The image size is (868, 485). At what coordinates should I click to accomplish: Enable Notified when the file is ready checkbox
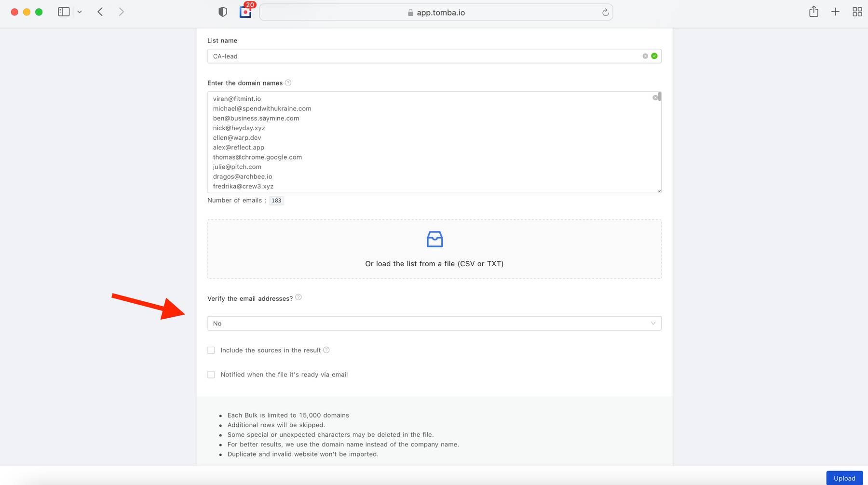tap(211, 375)
